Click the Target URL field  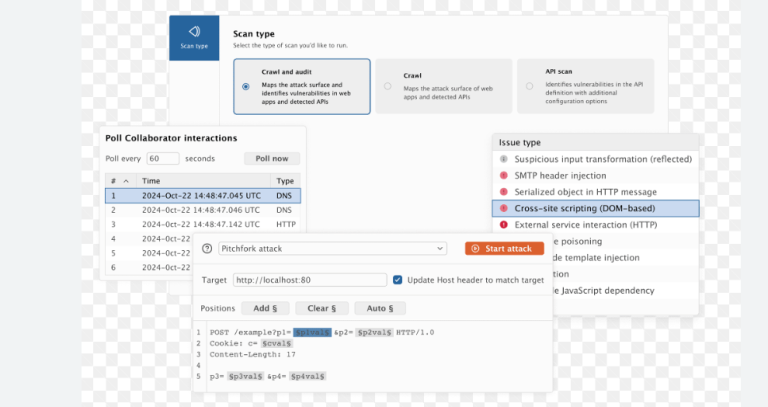tap(310, 280)
